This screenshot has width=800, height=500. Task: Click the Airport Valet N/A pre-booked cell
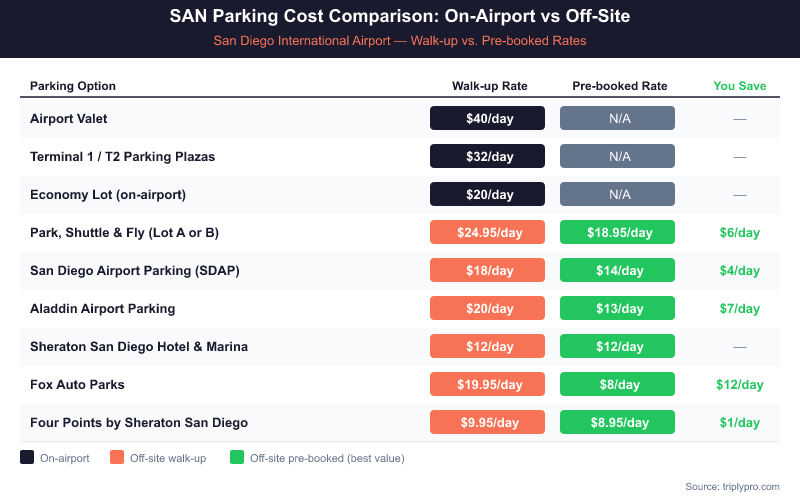pos(617,118)
